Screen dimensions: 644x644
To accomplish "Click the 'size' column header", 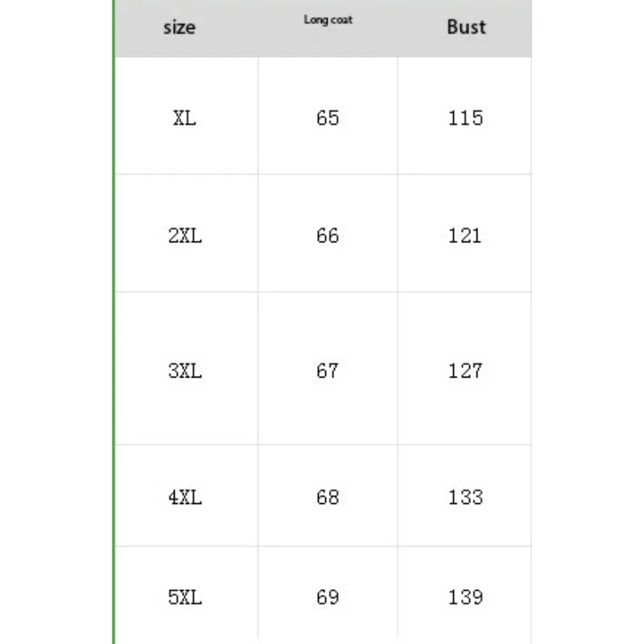I will pos(180,27).
